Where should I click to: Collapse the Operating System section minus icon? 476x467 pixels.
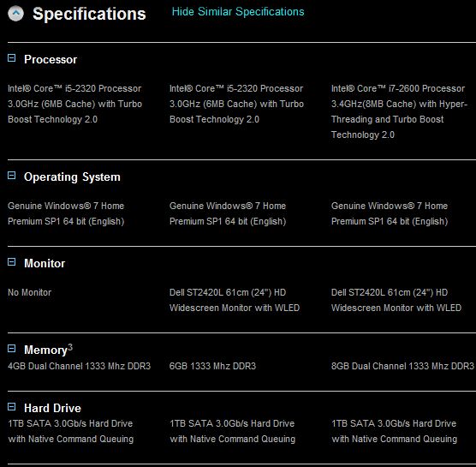11,176
